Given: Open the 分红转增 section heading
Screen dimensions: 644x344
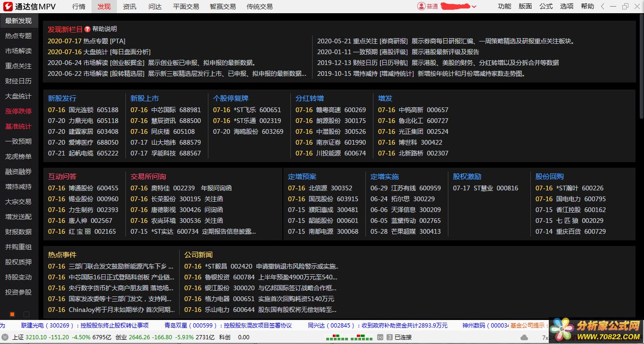Looking at the screenshot, I should coord(310,98).
